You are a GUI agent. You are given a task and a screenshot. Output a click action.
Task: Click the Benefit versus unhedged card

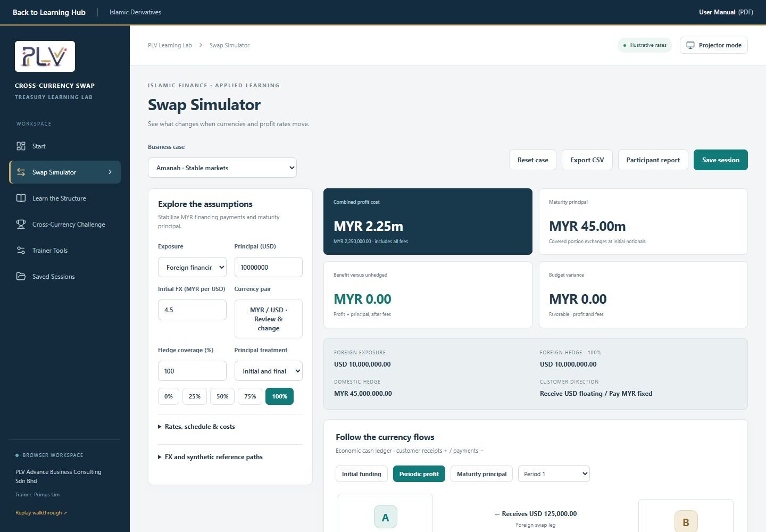click(x=428, y=295)
